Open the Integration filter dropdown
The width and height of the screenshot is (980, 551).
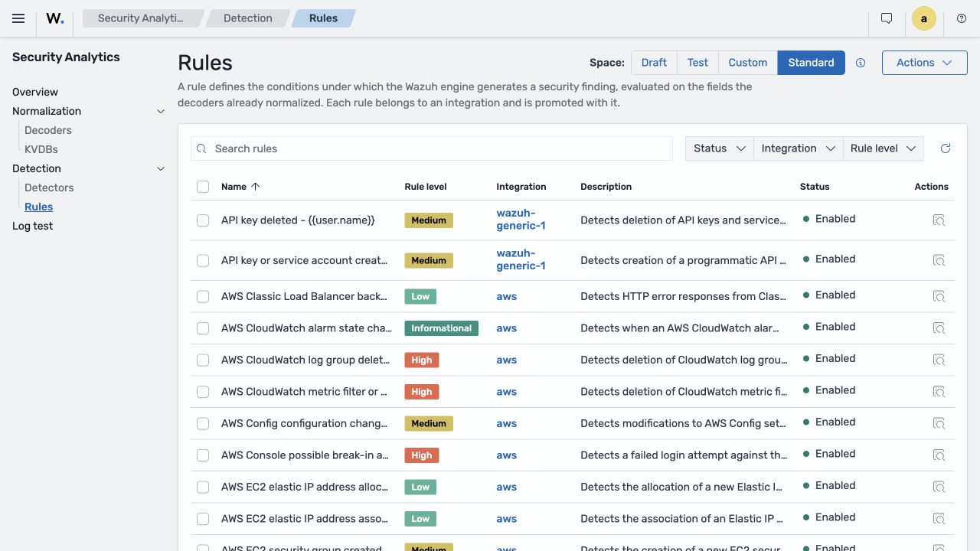pyautogui.click(x=798, y=148)
